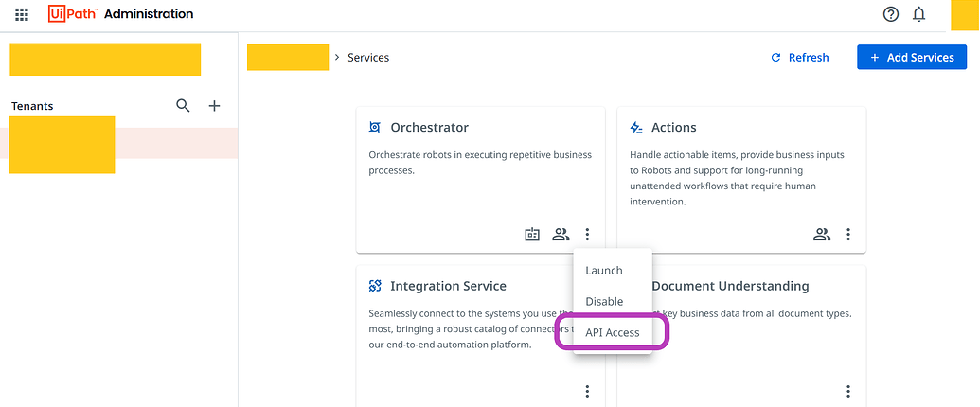Click the Actions service icon
Screen dimensions: 980x407
[636, 128]
